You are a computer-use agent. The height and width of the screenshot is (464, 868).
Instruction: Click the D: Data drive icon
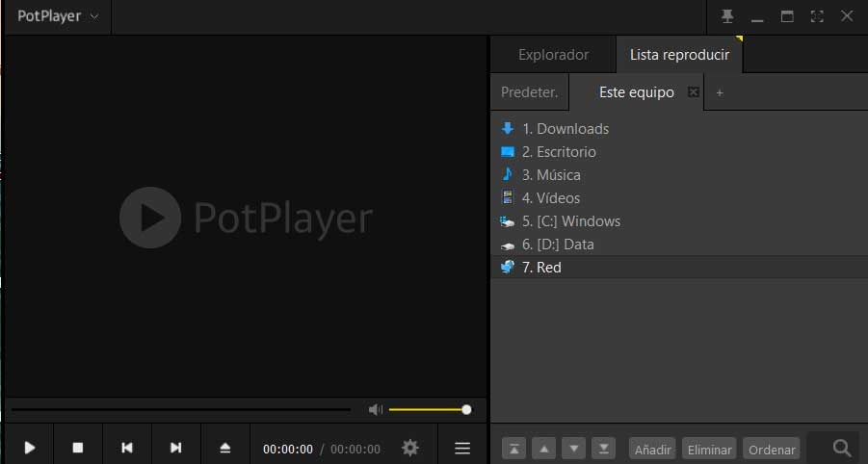point(507,245)
